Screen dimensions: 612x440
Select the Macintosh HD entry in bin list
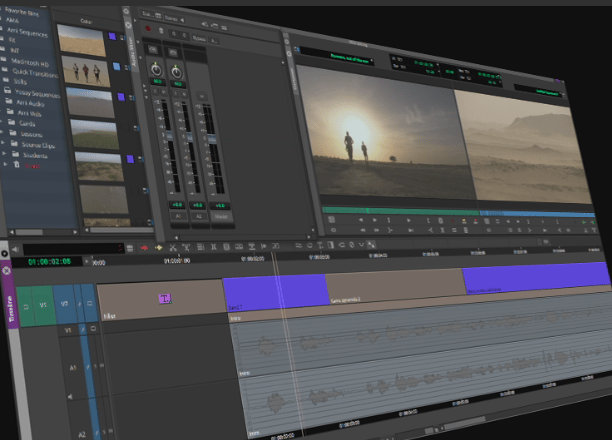(30, 62)
